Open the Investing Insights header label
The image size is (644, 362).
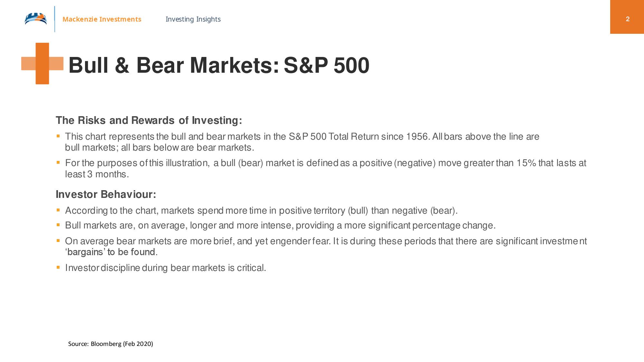click(193, 19)
